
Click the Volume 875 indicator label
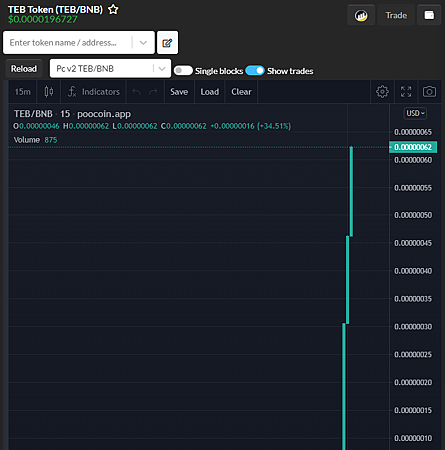pyautogui.click(x=35, y=140)
